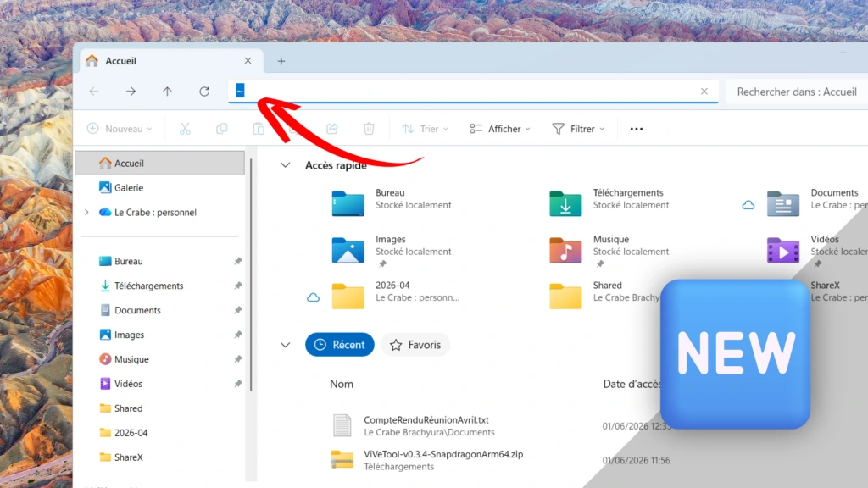The width and height of the screenshot is (868, 488).
Task: Clear the address bar text
Action: (x=704, y=91)
